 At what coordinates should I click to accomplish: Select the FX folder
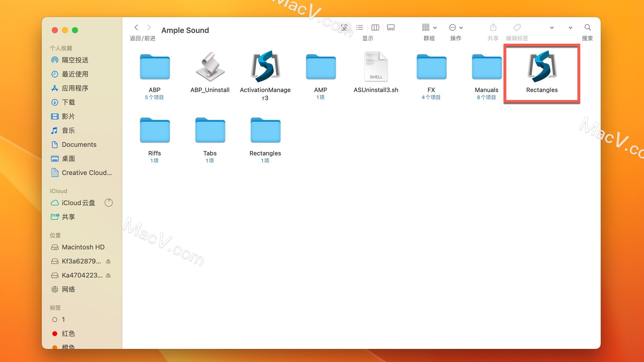tap(431, 67)
